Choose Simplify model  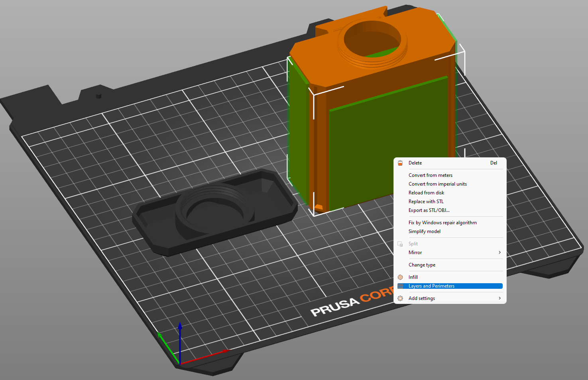pos(424,231)
